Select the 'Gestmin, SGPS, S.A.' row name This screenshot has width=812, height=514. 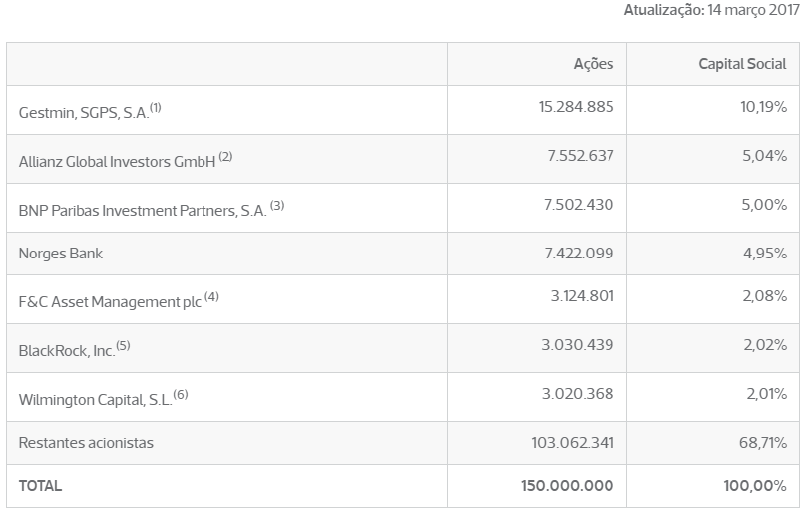(84, 113)
